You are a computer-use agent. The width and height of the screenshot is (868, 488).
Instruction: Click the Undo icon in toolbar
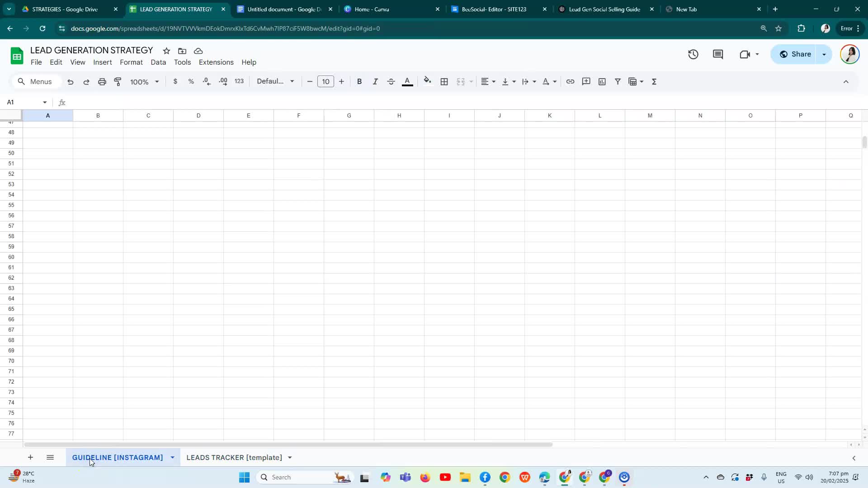point(71,82)
